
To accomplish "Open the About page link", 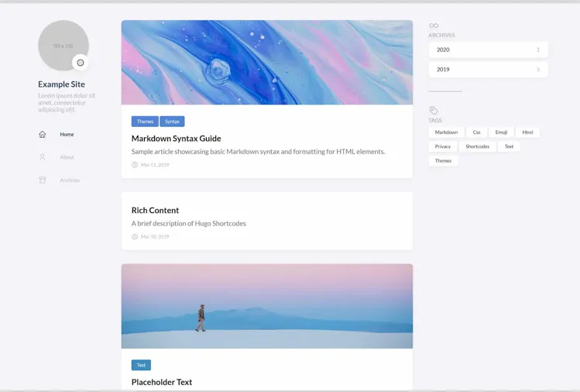I will coord(67,157).
